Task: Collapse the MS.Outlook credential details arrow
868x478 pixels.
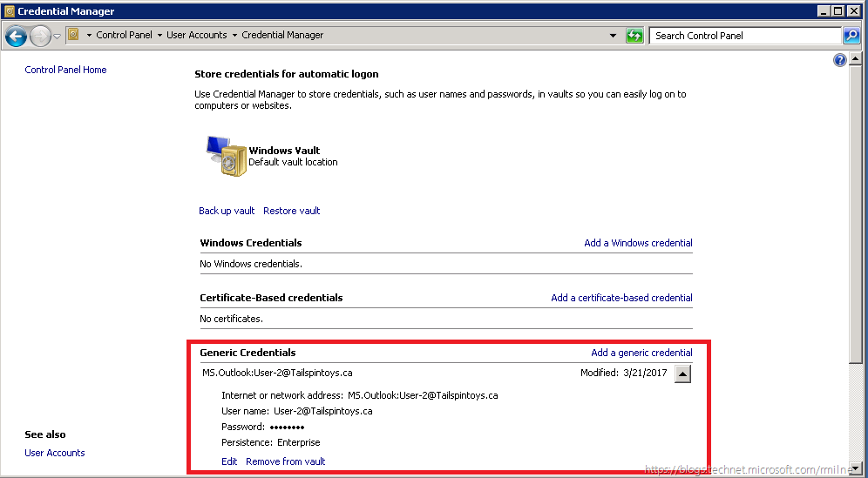Action: (684, 374)
